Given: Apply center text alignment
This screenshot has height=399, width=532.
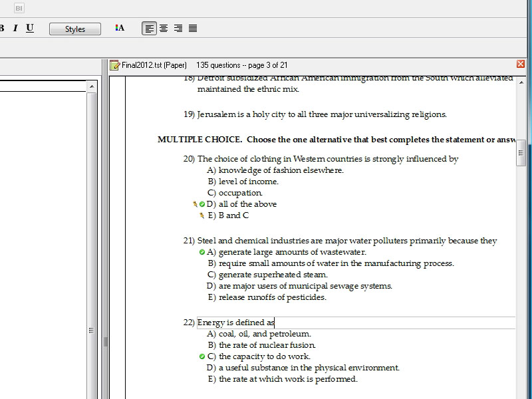Looking at the screenshot, I should 164,28.
